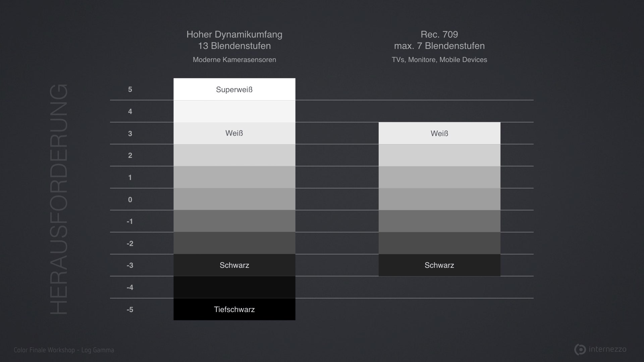The image size is (644, 362).
Task: Select the Schwarz block under Rec. 709
Action: 439,265
